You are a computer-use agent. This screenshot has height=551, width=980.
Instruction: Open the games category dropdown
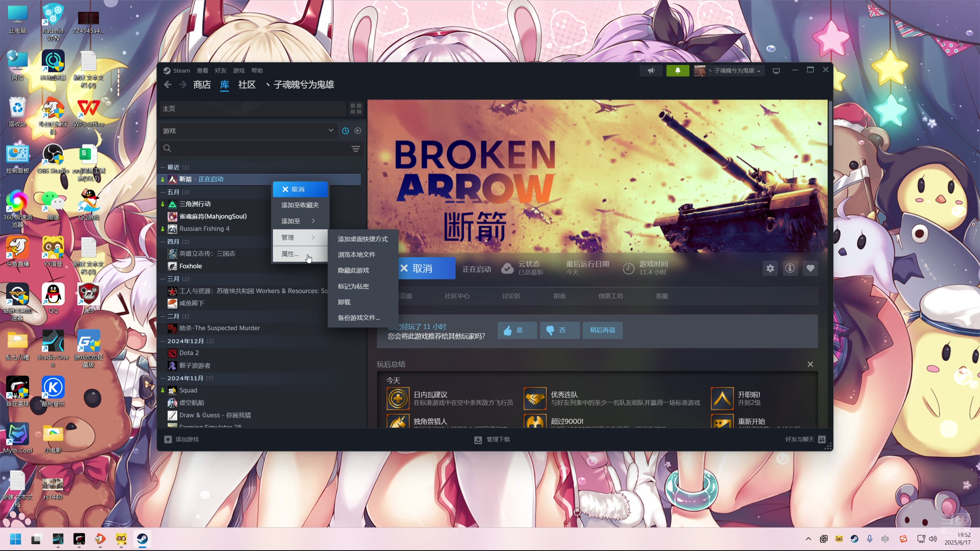coord(248,131)
